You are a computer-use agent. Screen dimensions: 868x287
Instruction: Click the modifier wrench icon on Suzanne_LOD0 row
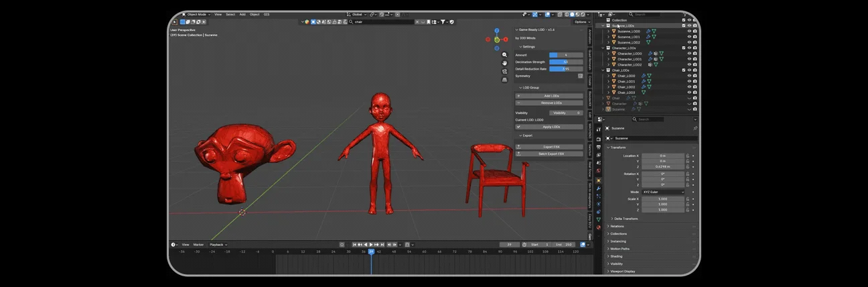pos(648,32)
